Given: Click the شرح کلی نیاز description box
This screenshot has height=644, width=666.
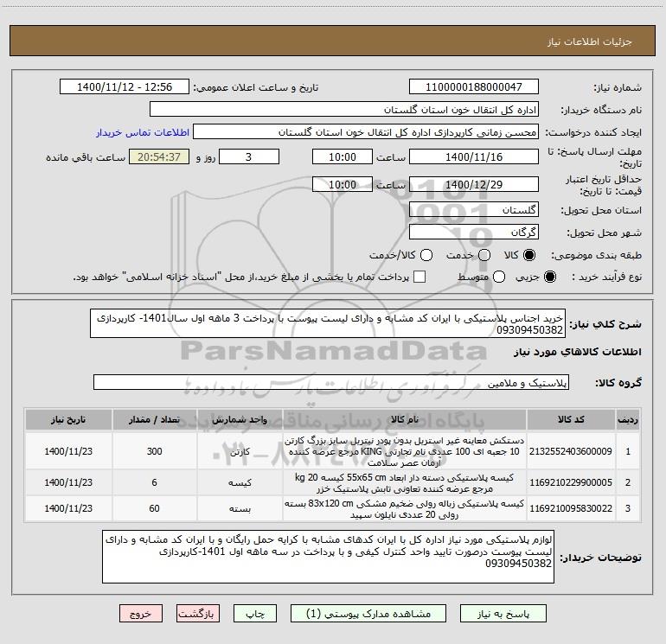Looking at the screenshot, I should [x=328, y=323].
